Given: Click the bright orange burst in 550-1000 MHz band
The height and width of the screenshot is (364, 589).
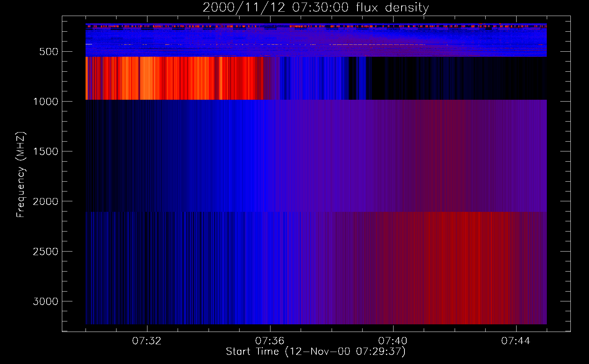Looking at the screenshot, I should coord(174,78).
